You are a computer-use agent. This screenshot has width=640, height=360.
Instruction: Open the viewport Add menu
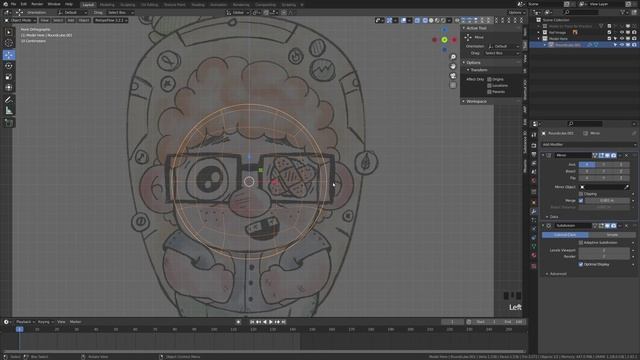pyautogui.click(x=71, y=20)
